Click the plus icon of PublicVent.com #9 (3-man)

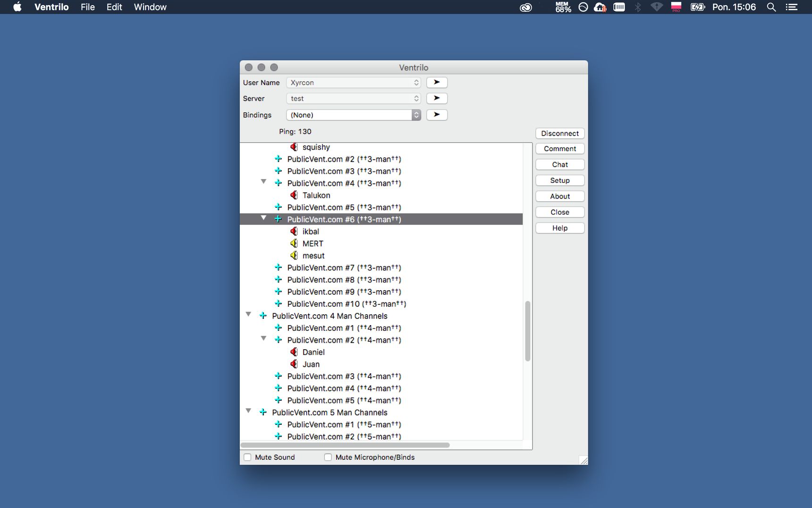click(x=278, y=292)
